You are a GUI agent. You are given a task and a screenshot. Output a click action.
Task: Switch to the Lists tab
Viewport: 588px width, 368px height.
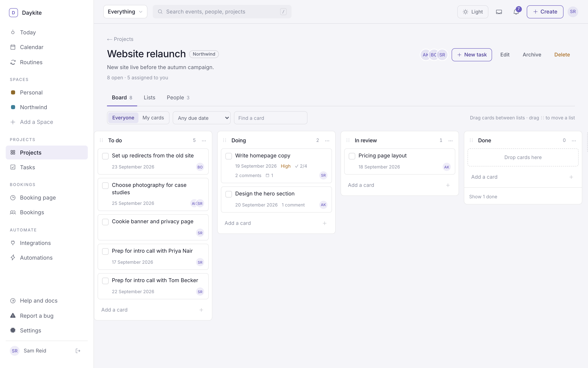[149, 98]
